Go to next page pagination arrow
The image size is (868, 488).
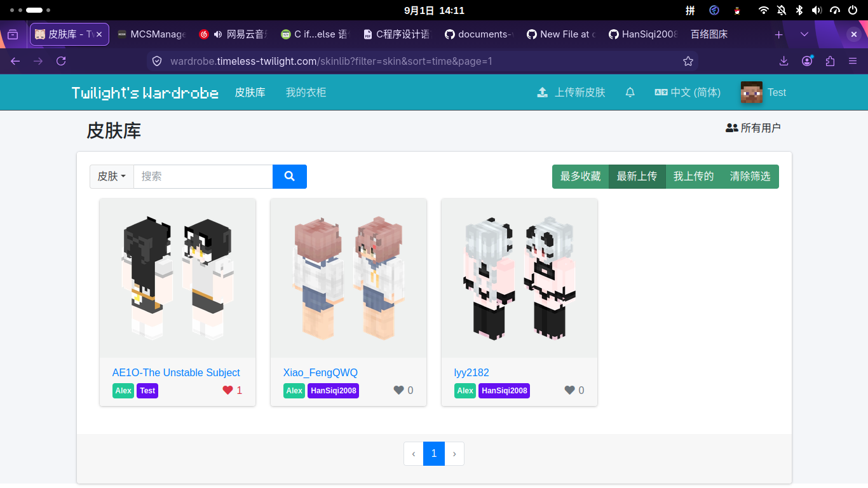pyautogui.click(x=454, y=454)
